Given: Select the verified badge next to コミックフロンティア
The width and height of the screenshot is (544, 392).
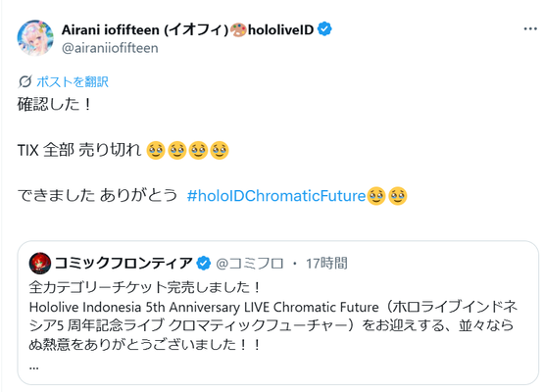Looking at the screenshot, I should (x=204, y=264).
